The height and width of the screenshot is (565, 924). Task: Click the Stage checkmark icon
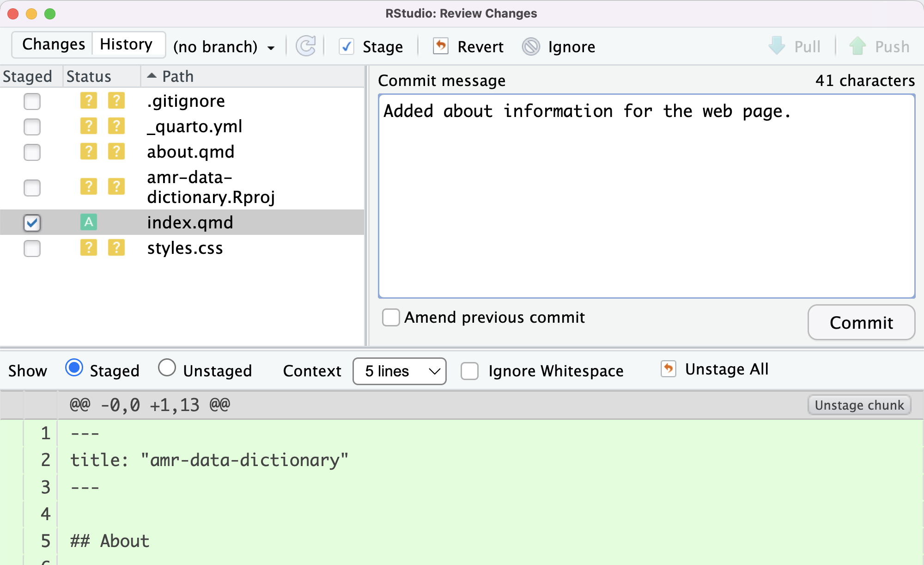tap(346, 47)
